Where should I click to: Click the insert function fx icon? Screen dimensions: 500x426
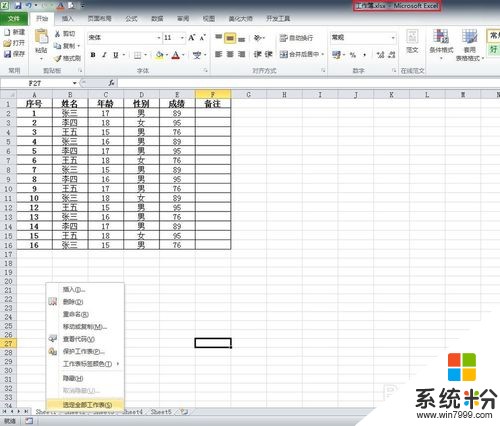[111, 83]
